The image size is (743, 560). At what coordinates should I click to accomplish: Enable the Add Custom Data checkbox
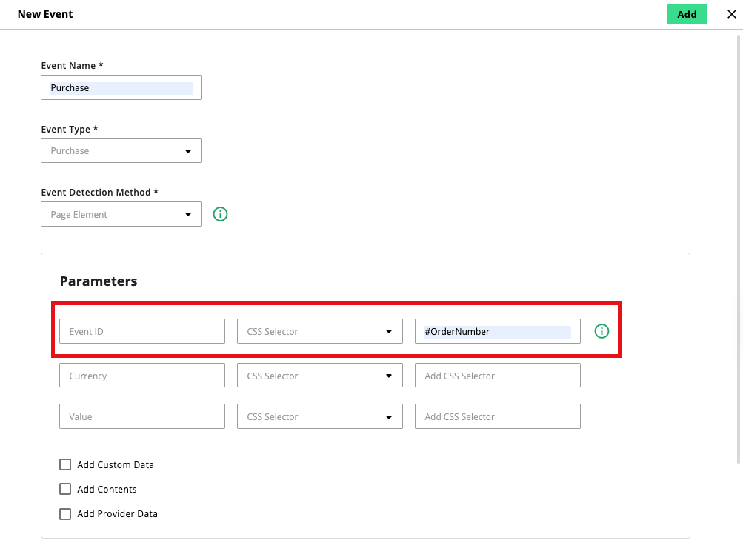[x=65, y=465]
